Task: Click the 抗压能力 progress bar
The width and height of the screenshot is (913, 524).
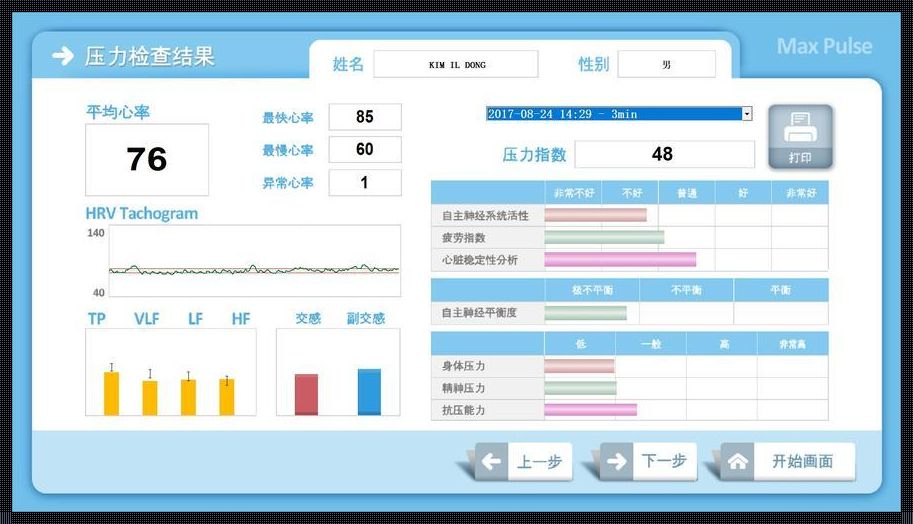Action: point(590,410)
